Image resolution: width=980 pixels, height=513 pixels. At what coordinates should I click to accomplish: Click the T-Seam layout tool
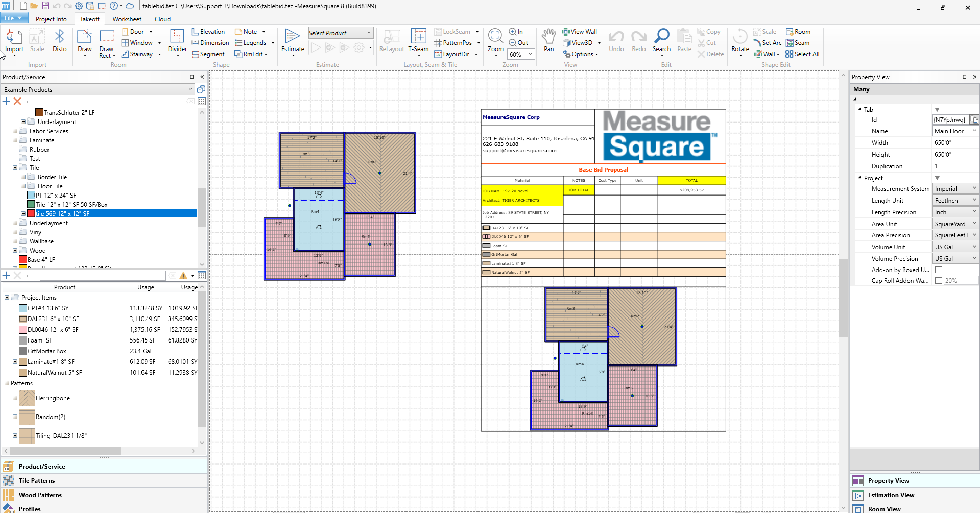click(418, 41)
